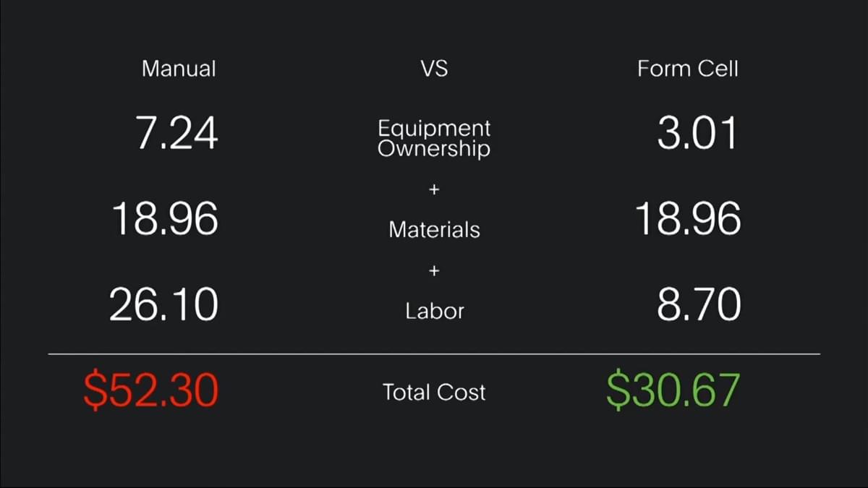Click the plus sign above Materials
This screenshot has width=868, height=488.
(x=434, y=190)
